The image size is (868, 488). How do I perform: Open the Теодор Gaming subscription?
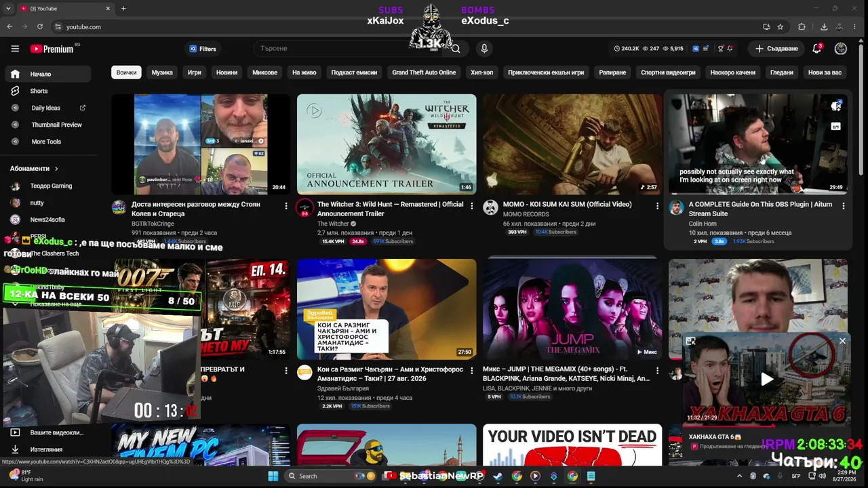click(x=47, y=186)
